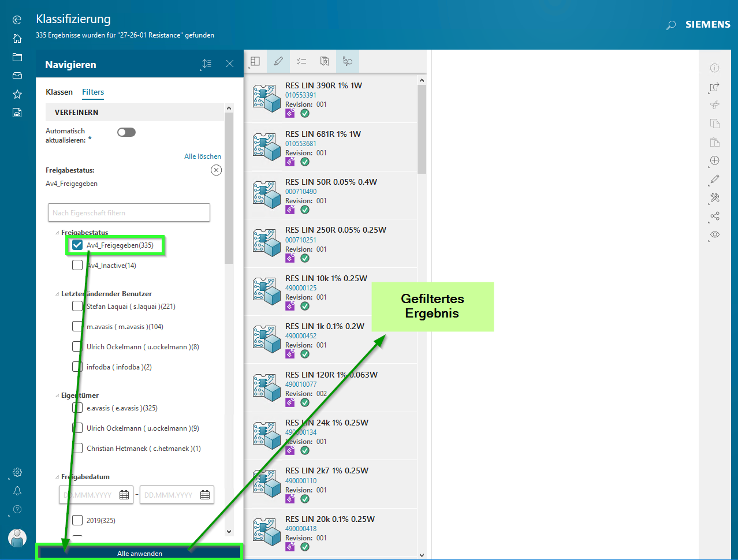Switch to the Filters tab
The width and height of the screenshot is (738, 560).
pos(93,92)
